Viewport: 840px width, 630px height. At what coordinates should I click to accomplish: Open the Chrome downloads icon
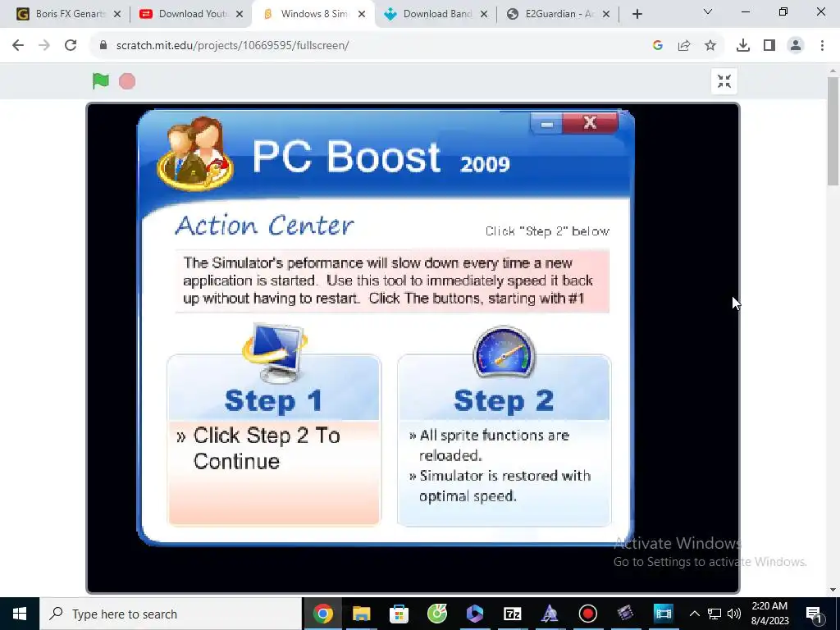743,46
